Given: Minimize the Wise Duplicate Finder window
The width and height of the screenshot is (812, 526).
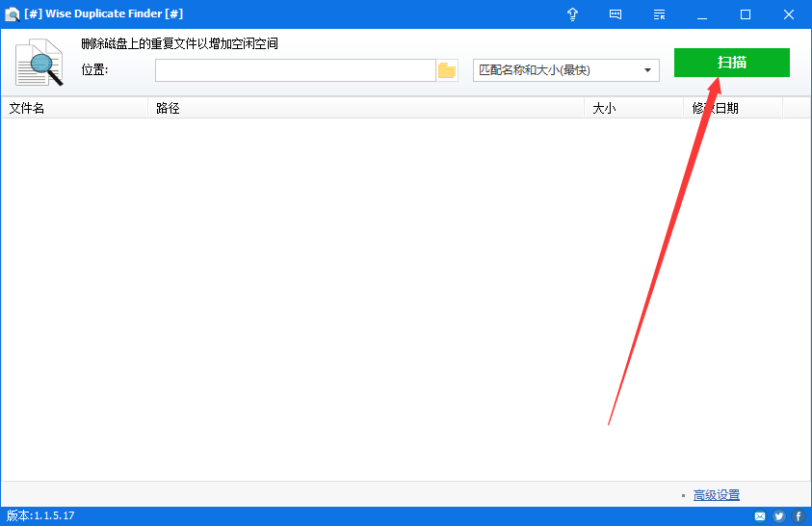Looking at the screenshot, I should pyautogui.click(x=702, y=14).
